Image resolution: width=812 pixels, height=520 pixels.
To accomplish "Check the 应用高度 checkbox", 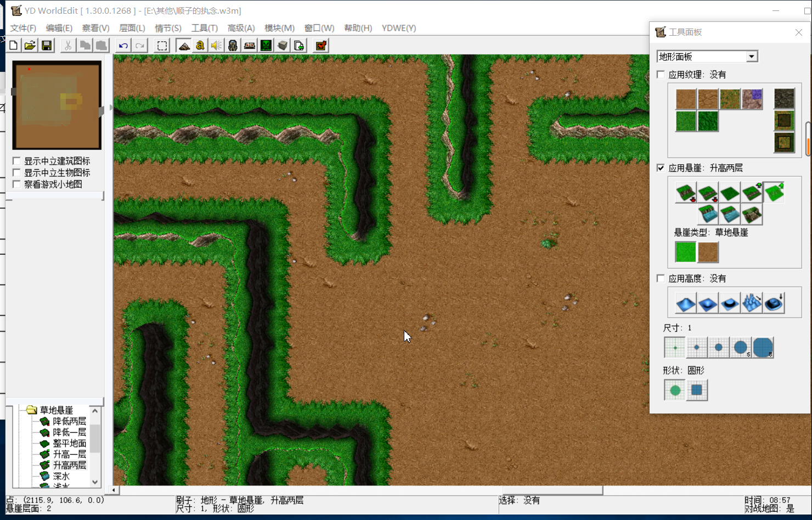I will [661, 278].
